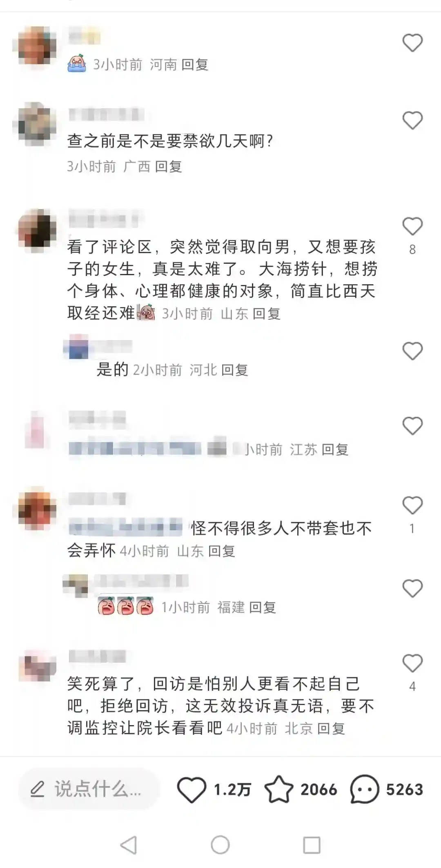Viewport: 441px width, 868px height.
Task: Tap Android back triangle button
Action: pos(129,845)
